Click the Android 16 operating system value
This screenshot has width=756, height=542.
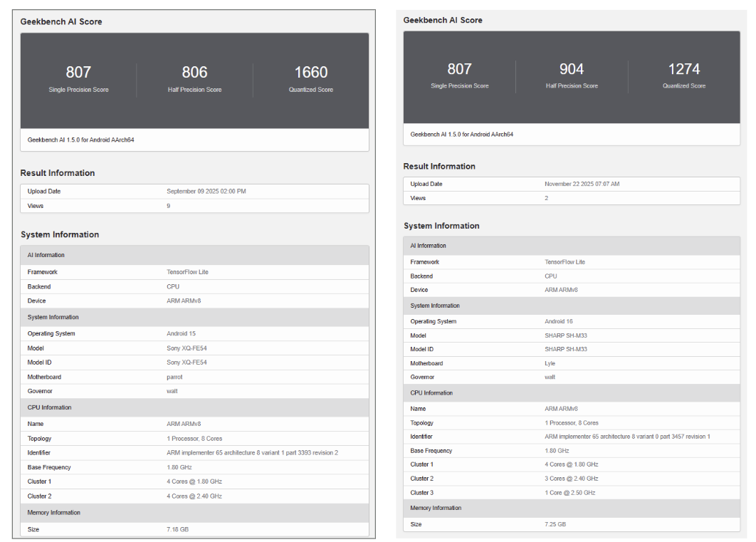pyautogui.click(x=559, y=321)
